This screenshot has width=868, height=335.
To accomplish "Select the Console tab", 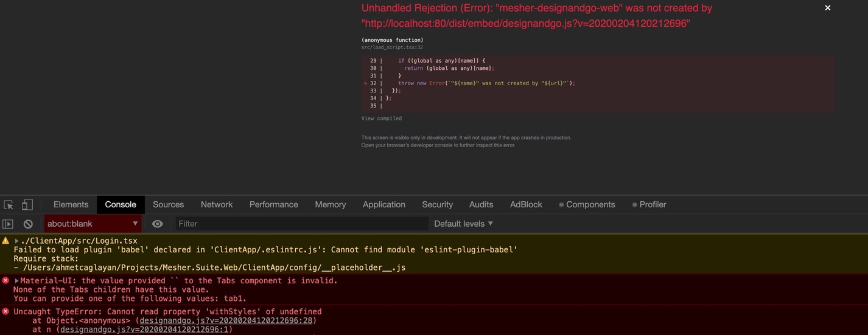I will pyautogui.click(x=121, y=205).
